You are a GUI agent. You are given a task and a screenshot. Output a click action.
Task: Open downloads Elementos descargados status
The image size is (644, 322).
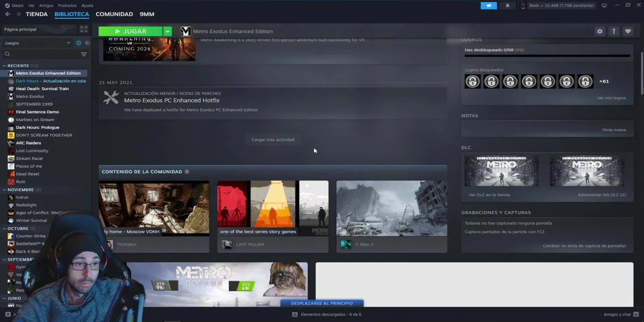click(326, 314)
